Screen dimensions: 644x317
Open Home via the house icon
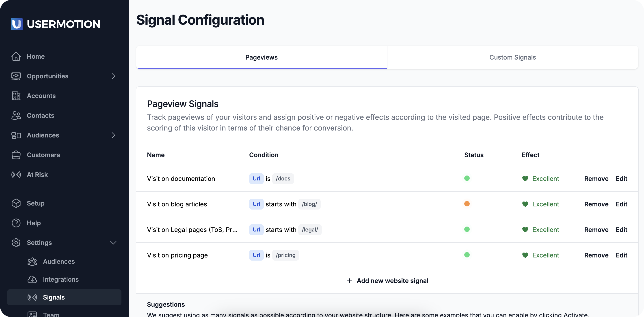coord(16,56)
